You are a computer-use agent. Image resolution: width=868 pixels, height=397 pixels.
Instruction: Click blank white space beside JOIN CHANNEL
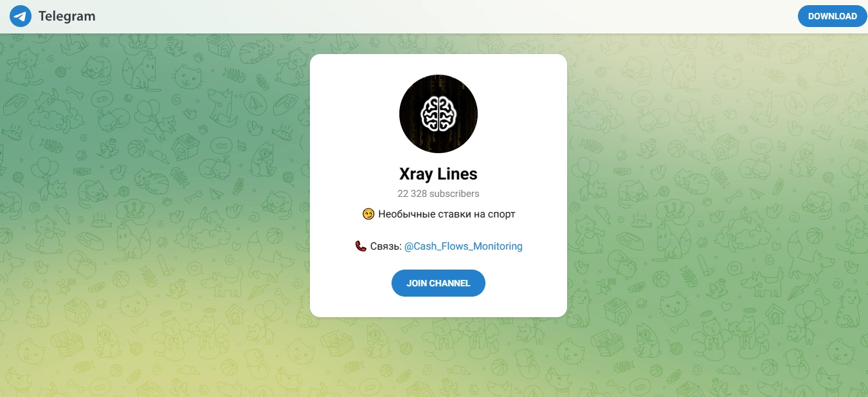click(x=527, y=283)
